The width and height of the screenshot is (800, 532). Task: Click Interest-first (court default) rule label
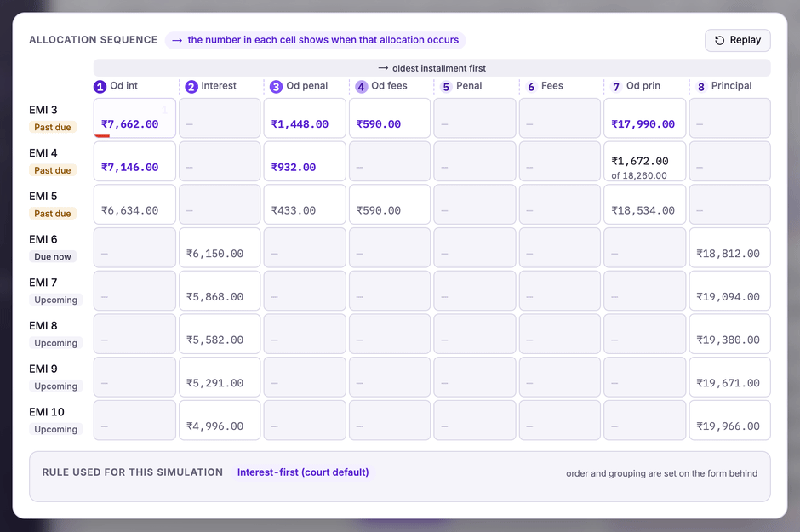(303, 472)
